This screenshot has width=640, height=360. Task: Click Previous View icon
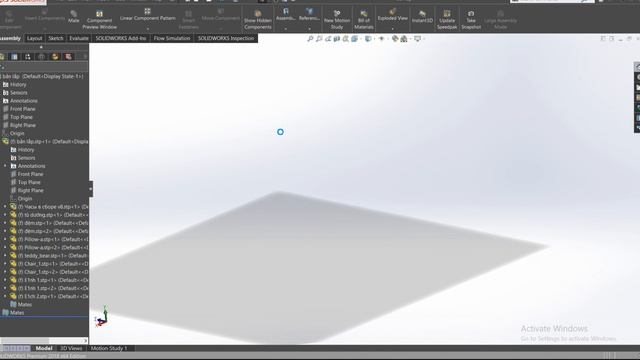(x=328, y=39)
